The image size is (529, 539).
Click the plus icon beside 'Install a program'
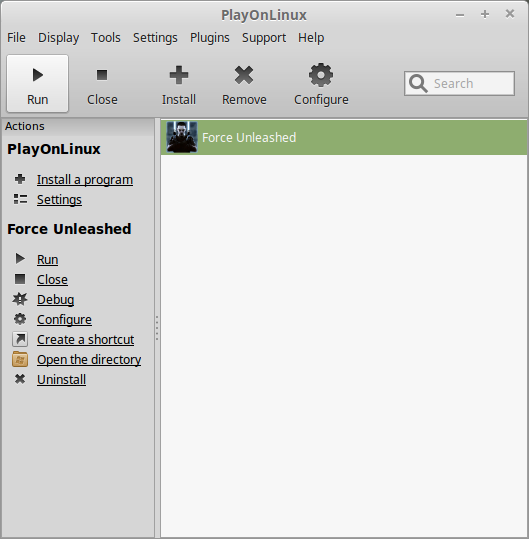click(20, 179)
